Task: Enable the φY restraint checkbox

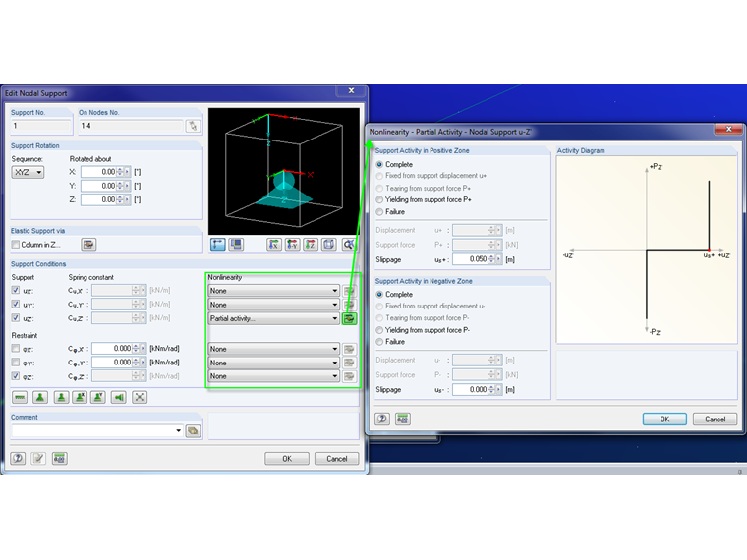Action: pyautogui.click(x=16, y=363)
